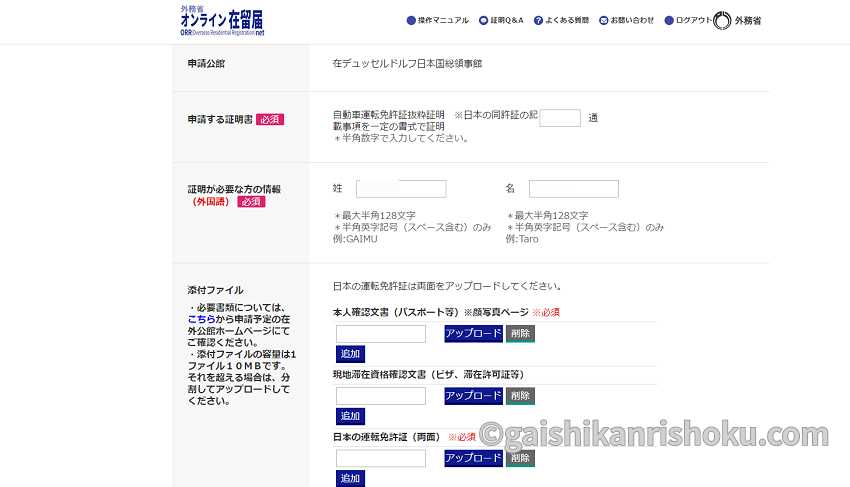Upload file for 日本の運転免許証（両面）
The image size is (850, 487).
pyautogui.click(x=473, y=458)
